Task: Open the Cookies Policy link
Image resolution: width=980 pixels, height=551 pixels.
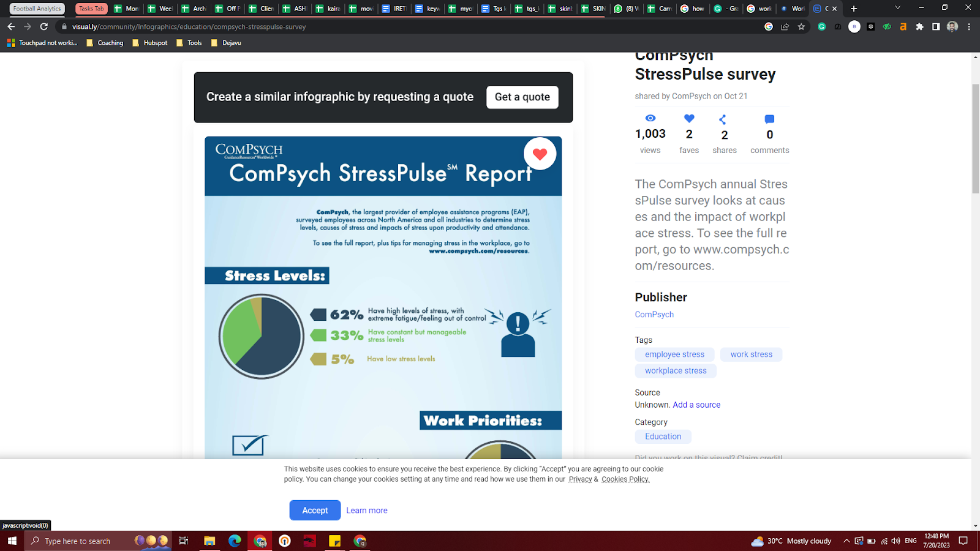Action: (x=625, y=479)
